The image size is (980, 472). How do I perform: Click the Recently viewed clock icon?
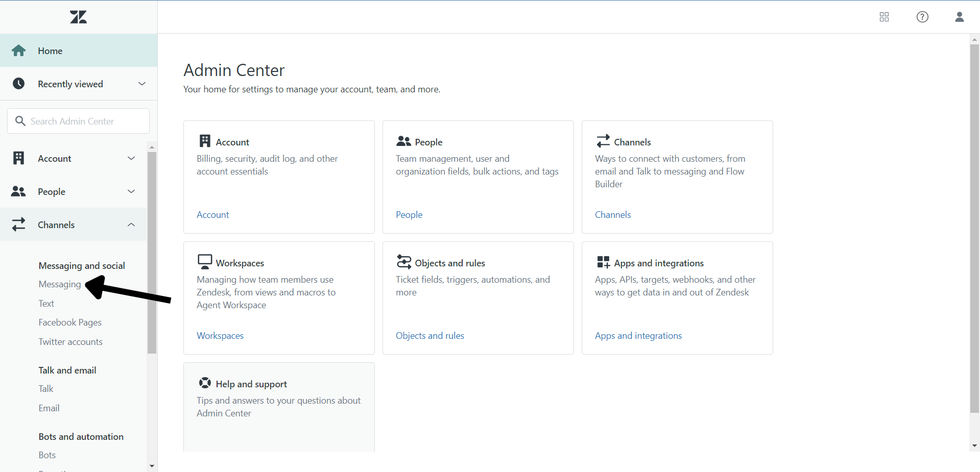click(x=19, y=84)
